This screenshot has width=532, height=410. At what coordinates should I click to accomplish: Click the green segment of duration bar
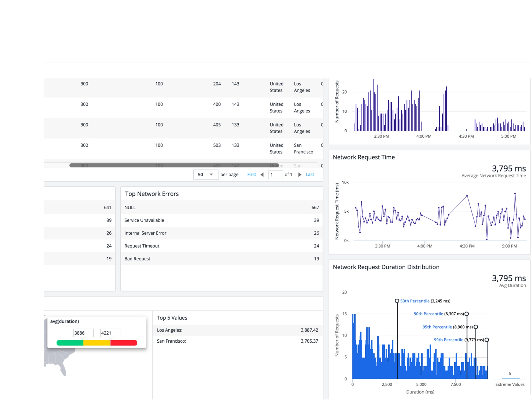tap(70, 343)
